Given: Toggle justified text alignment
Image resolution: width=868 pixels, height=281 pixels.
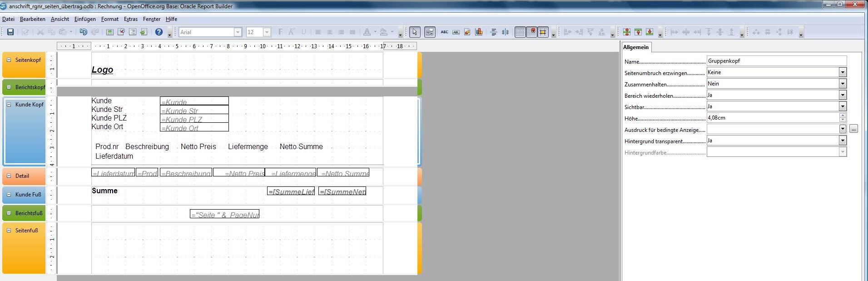Looking at the screenshot, I should click(352, 32).
